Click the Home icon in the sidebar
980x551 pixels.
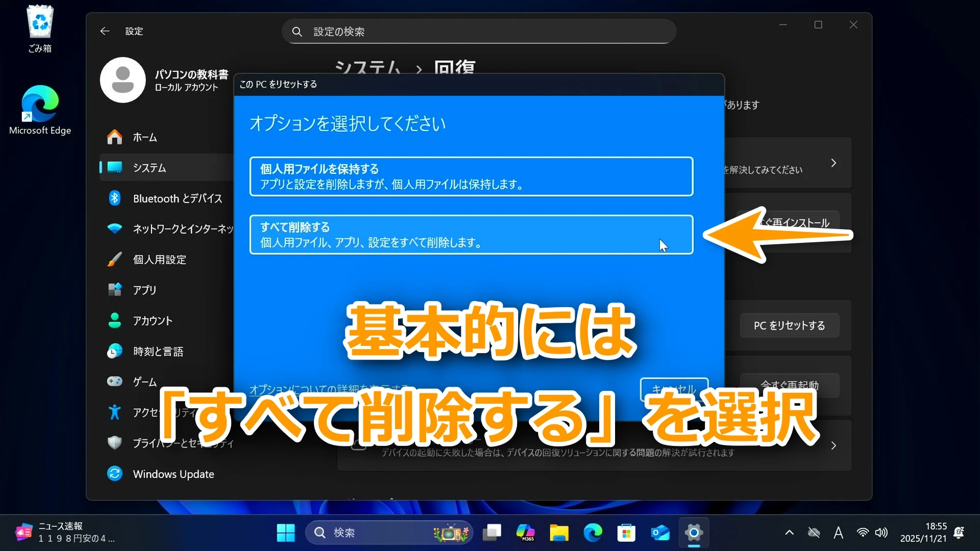pos(115,137)
